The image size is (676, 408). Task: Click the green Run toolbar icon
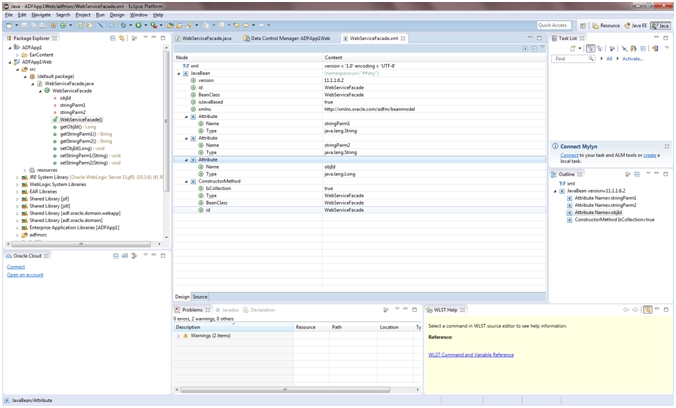point(138,25)
